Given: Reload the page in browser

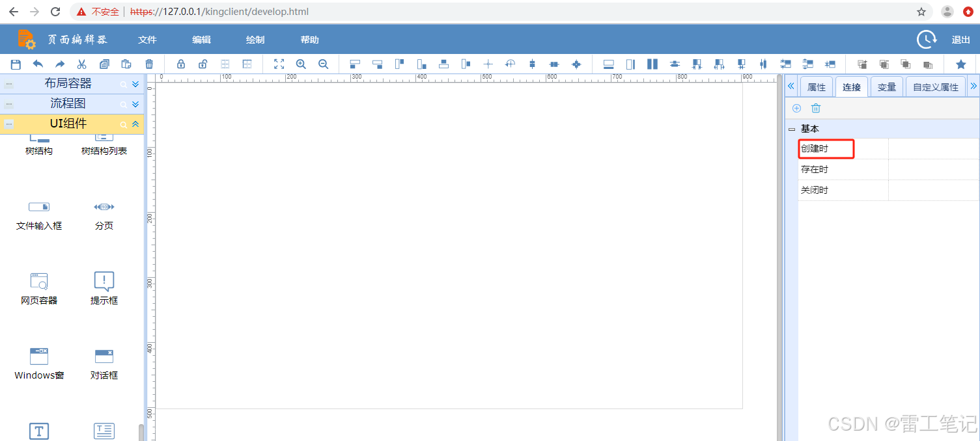Looking at the screenshot, I should pyautogui.click(x=55, y=12).
